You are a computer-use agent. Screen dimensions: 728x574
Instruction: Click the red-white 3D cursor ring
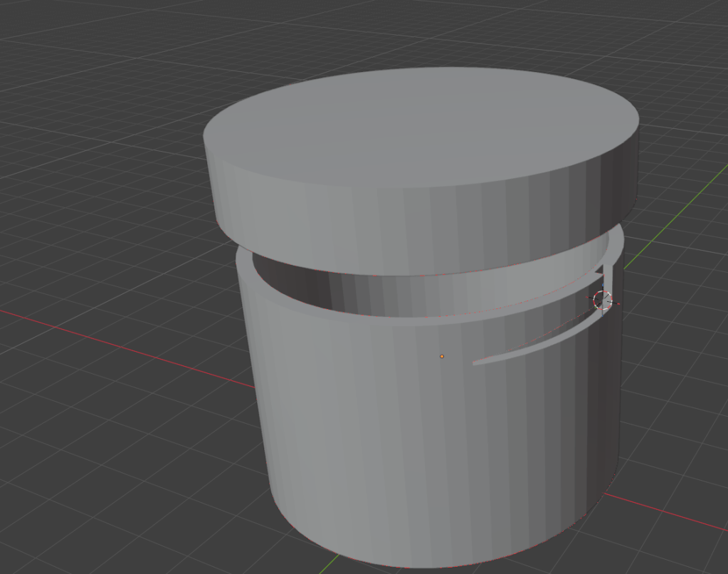tap(603, 301)
